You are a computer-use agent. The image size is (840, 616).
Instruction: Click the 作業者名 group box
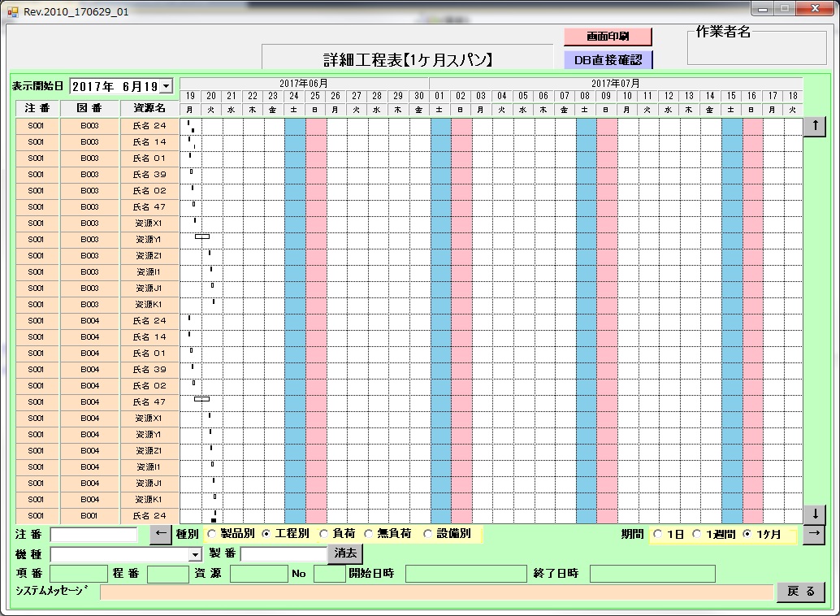(756, 46)
